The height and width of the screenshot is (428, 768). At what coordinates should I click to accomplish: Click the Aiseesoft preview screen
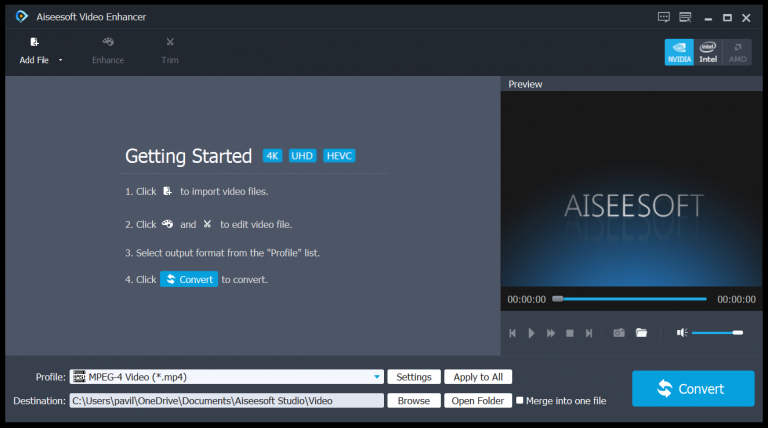[x=631, y=189]
